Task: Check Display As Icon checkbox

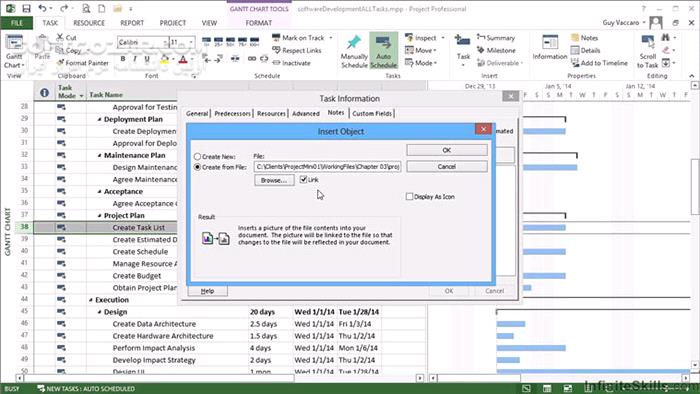Action: point(409,196)
